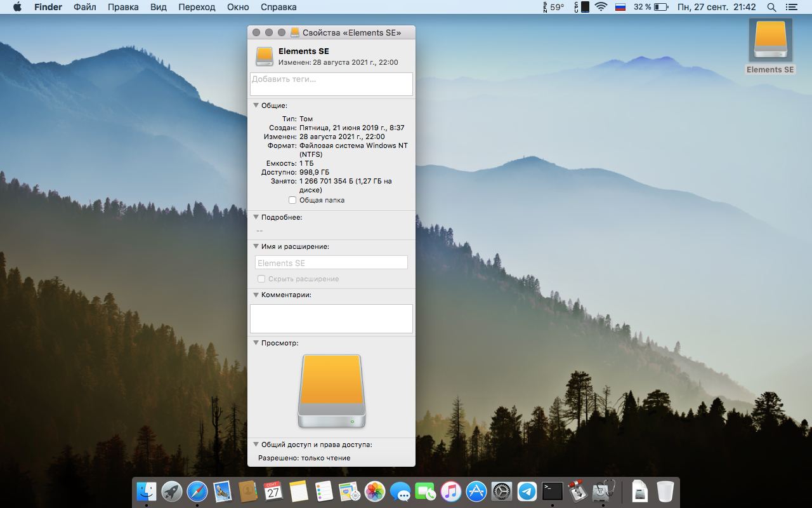Click the CPU monitor menu bar icon
812x508 pixels.
coord(582,7)
